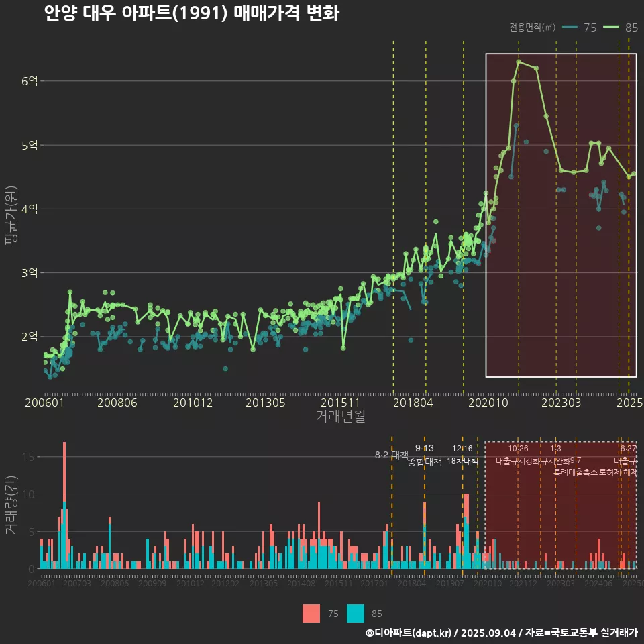Toggle the salmon 75 swatch in bottom legend

(x=311, y=613)
